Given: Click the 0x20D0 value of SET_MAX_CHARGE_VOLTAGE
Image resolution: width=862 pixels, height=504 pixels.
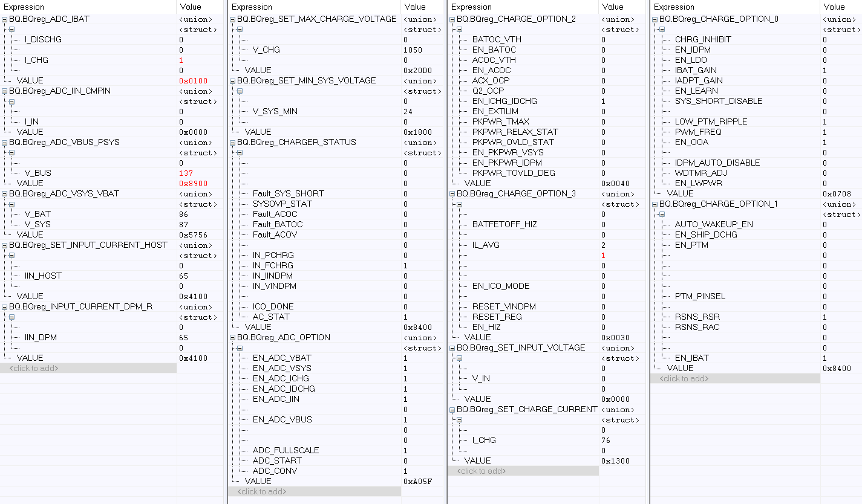Looking at the screenshot, I should click(417, 71).
